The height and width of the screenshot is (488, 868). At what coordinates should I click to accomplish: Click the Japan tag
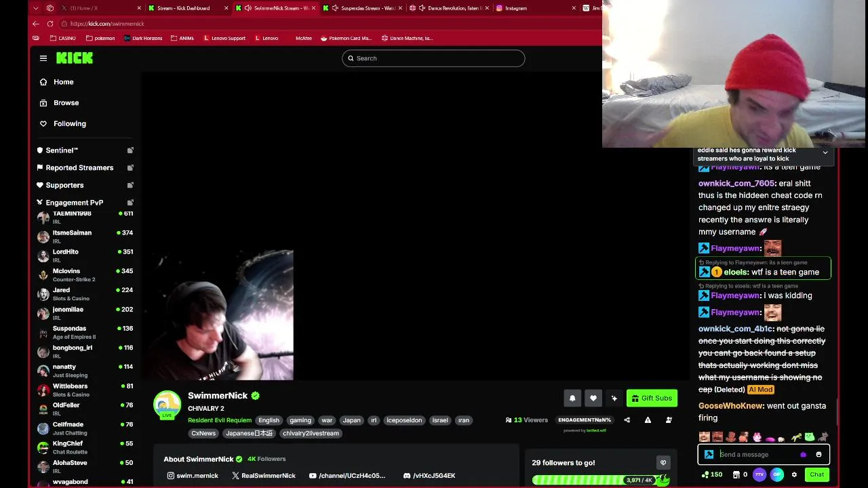[351, 420]
